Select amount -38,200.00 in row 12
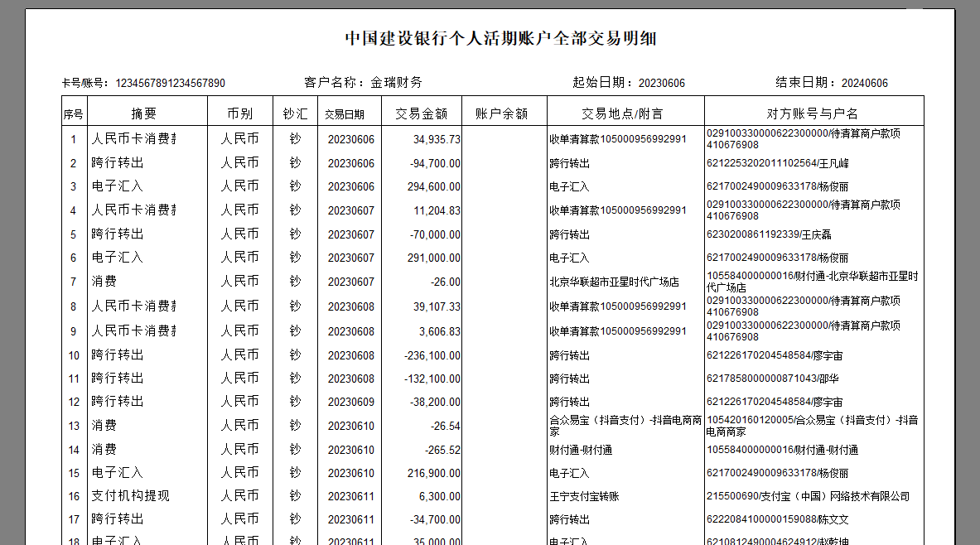 click(x=435, y=402)
